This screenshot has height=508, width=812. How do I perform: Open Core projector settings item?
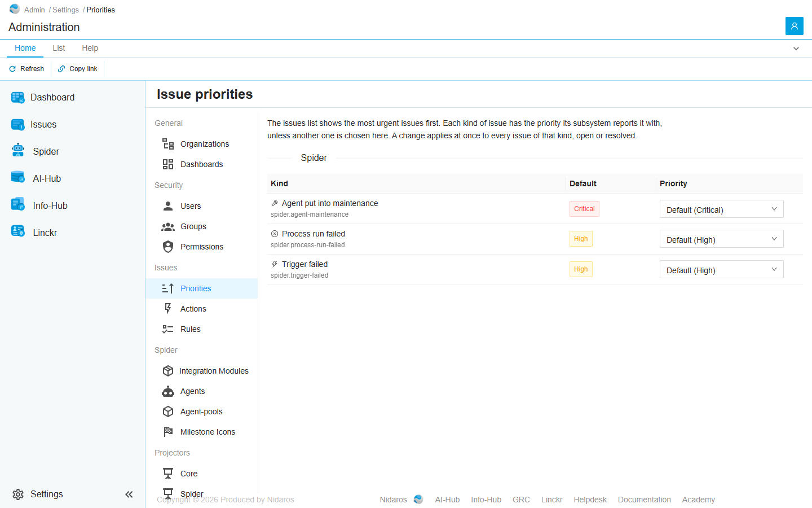(x=202, y=474)
